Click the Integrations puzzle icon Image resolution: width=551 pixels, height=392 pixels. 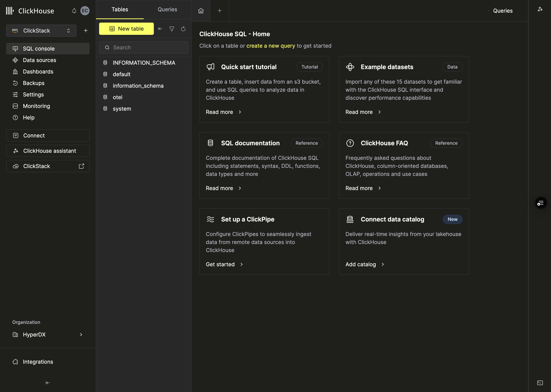click(15, 362)
